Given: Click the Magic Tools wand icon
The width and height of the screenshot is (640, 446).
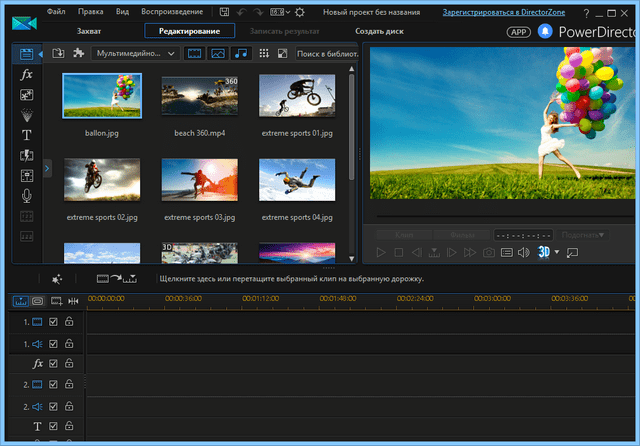Looking at the screenshot, I should [57, 279].
